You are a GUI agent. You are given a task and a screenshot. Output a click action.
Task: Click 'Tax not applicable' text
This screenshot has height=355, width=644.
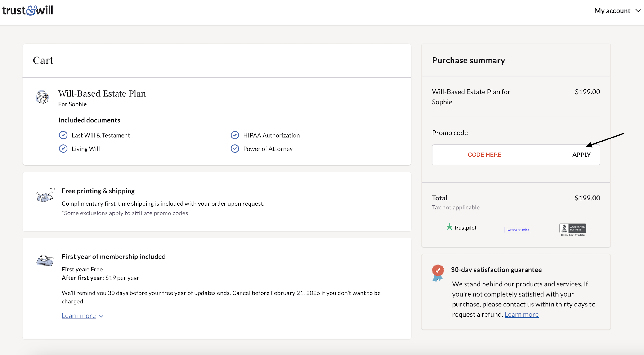[456, 207]
